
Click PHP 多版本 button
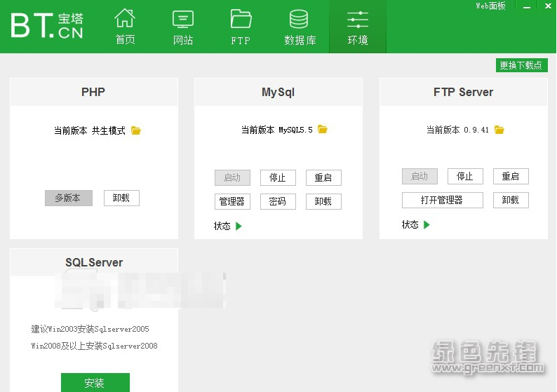(69, 198)
